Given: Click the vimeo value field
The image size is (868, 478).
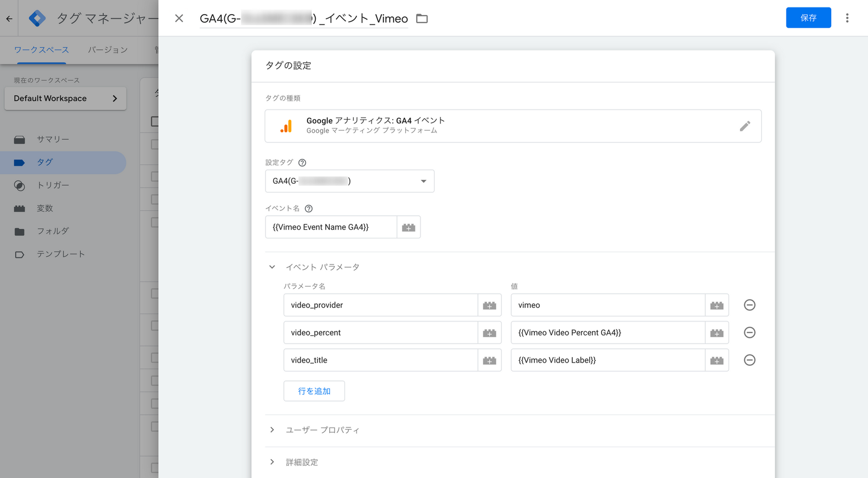Looking at the screenshot, I should coord(608,305).
